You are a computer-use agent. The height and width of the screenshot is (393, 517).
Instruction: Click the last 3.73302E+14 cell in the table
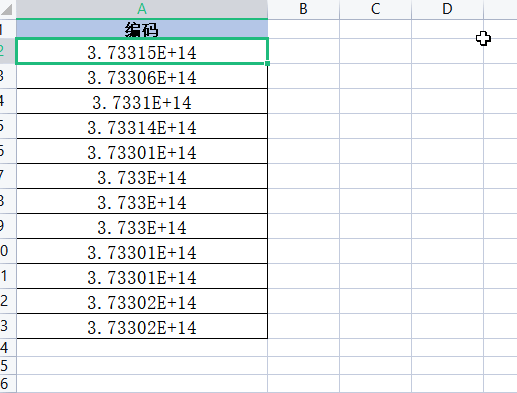142,326
